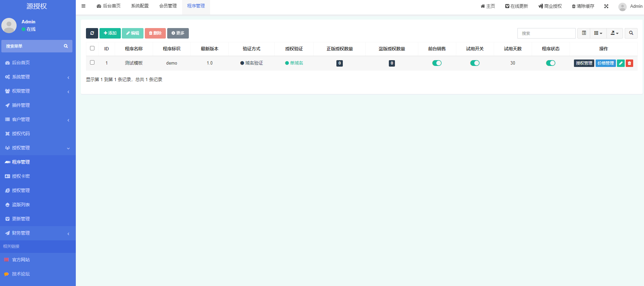Click the green 添加 button
The image size is (644, 286).
pyautogui.click(x=110, y=33)
